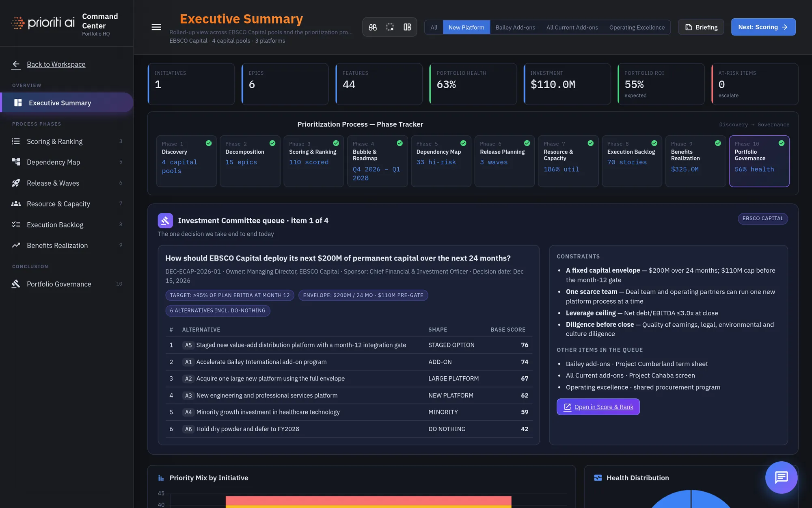Select alternative A6 hold dry powder row
Screen dimensions: 812x508
coord(349,429)
